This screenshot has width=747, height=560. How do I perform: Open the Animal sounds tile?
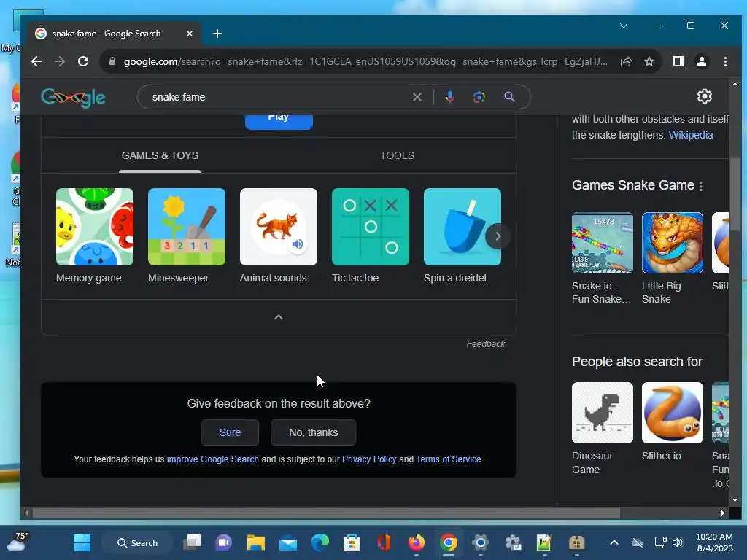279,227
